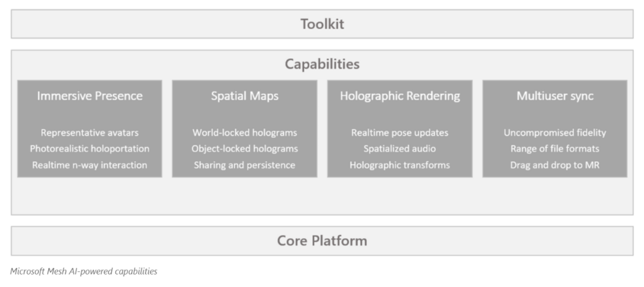Click Sharing and persistence line
The width and height of the screenshot is (644, 287).
[245, 165]
